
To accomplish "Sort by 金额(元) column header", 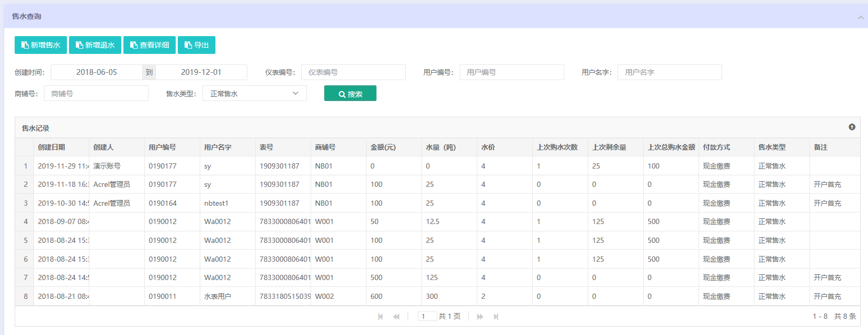I will point(383,148).
